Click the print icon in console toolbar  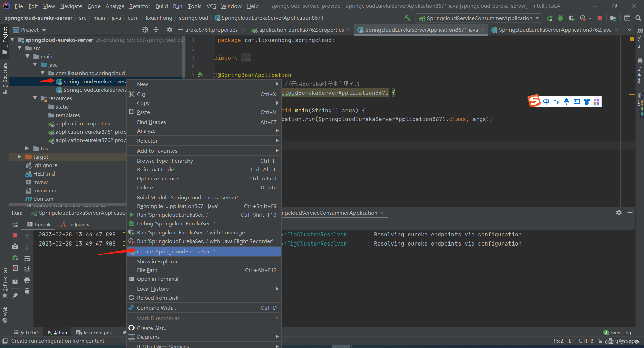tap(27, 280)
